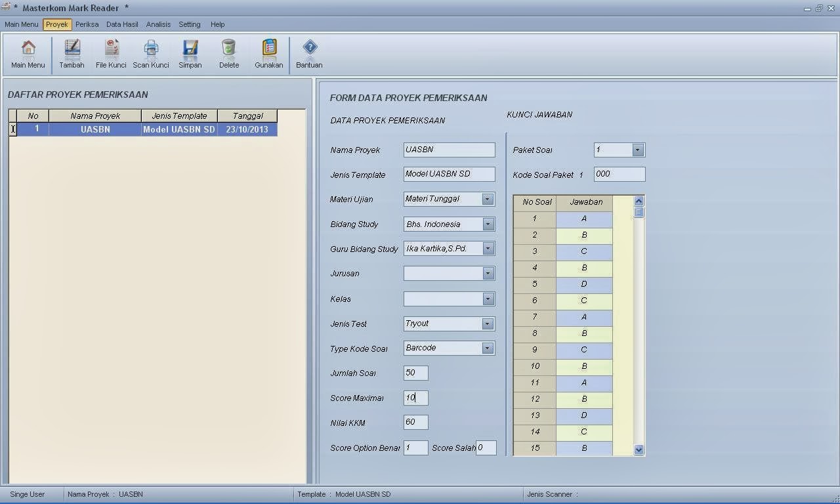Expand the Jurusan dropdown

pos(488,274)
